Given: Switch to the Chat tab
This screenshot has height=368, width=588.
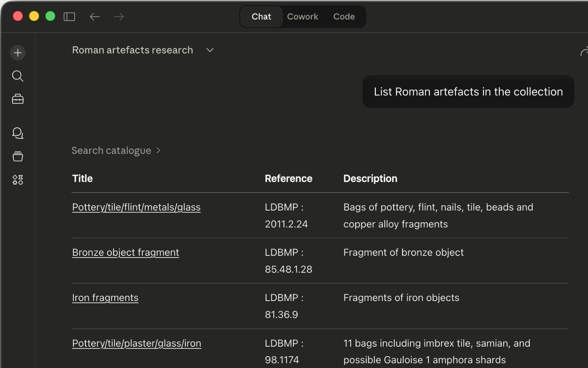Looking at the screenshot, I should point(261,17).
